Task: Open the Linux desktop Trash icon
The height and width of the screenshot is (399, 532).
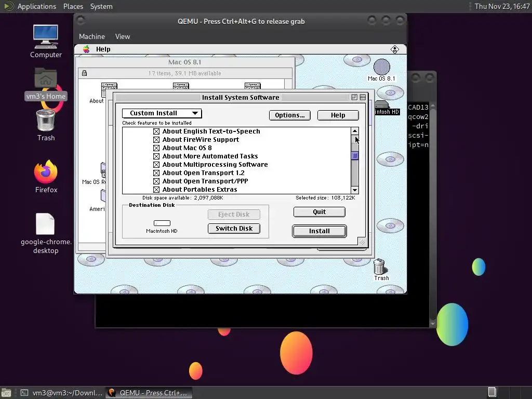Action: pos(46,121)
